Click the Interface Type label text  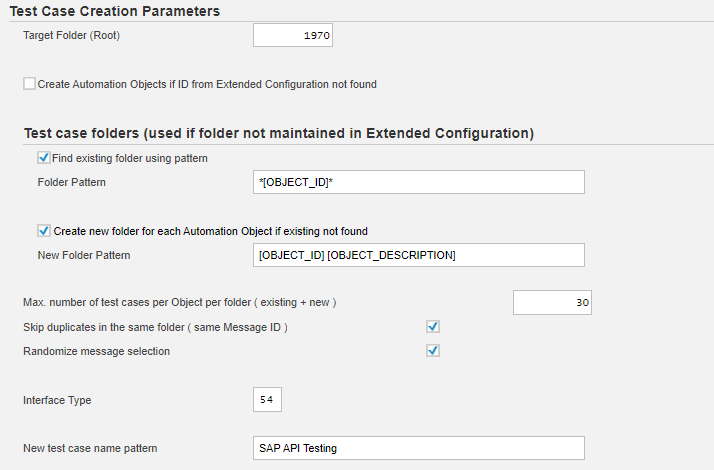pos(57,400)
